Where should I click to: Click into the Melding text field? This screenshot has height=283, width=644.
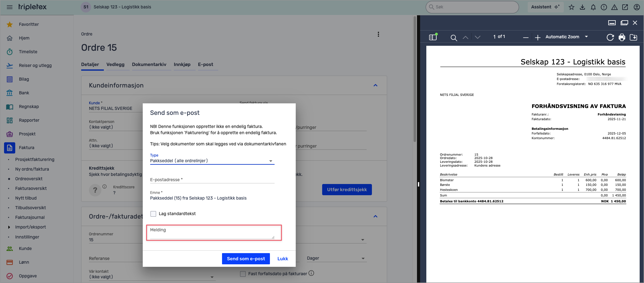[212, 233]
